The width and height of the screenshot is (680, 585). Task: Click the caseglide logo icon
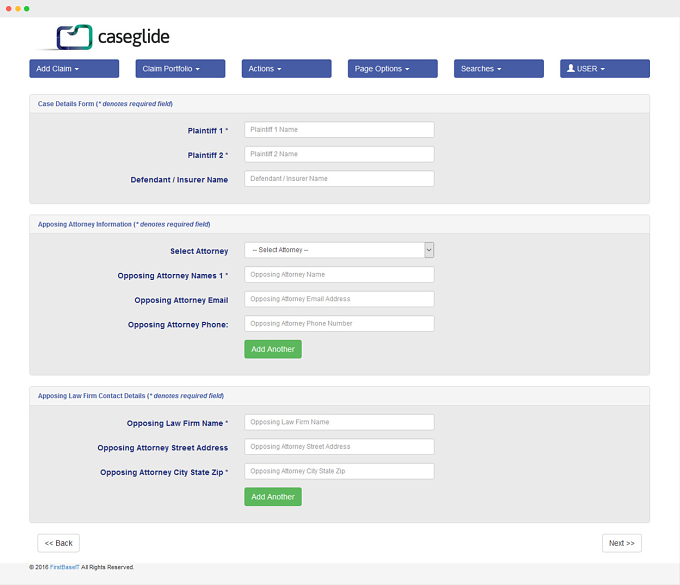pos(74,37)
